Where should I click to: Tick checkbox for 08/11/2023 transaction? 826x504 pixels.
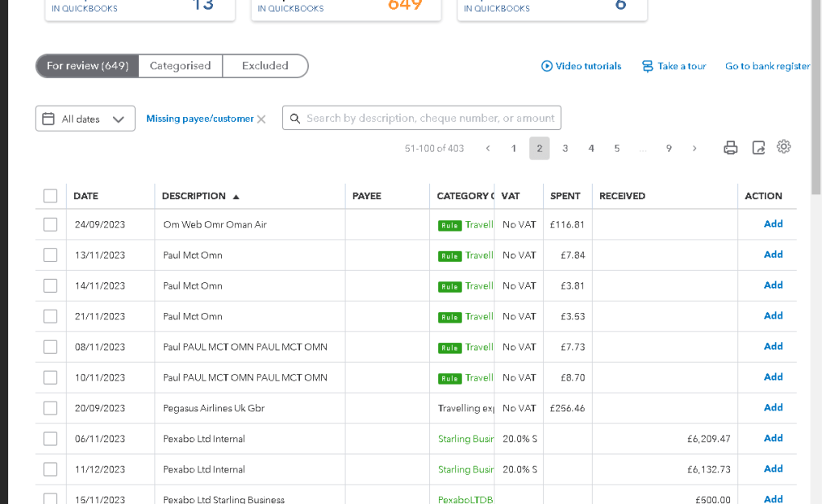pos(50,347)
